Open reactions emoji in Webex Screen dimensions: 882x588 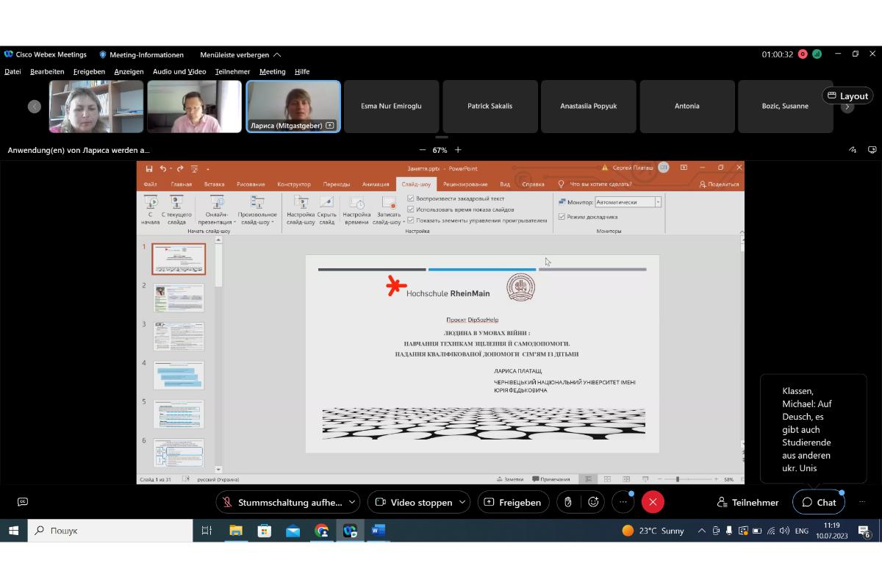tap(594, 502)
